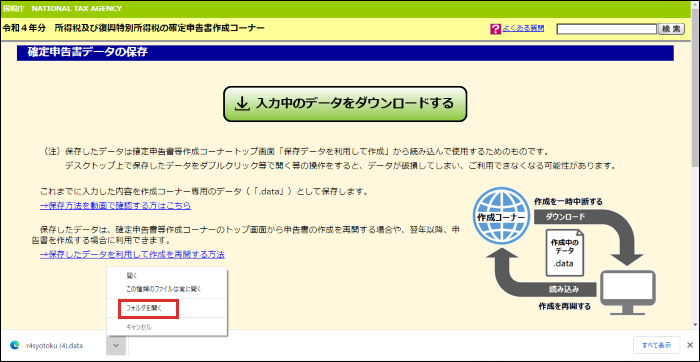
Task: Click the r4syotoku (4).data download item
Action: (x=54, y=345)
